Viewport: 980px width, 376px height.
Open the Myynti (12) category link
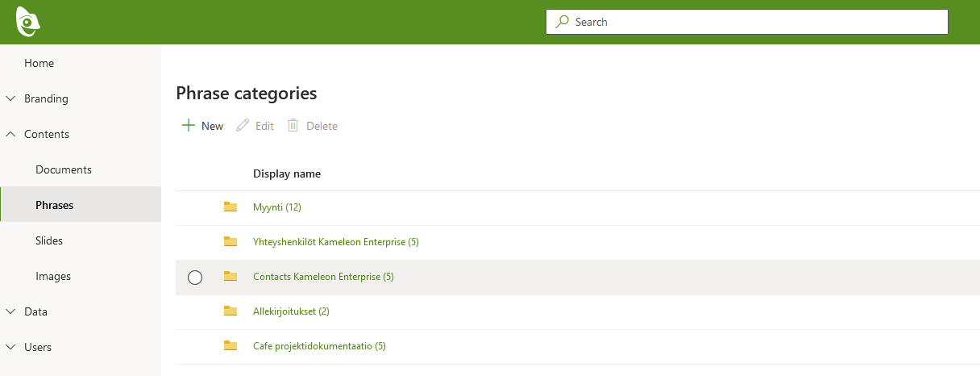tap(276, 207)
